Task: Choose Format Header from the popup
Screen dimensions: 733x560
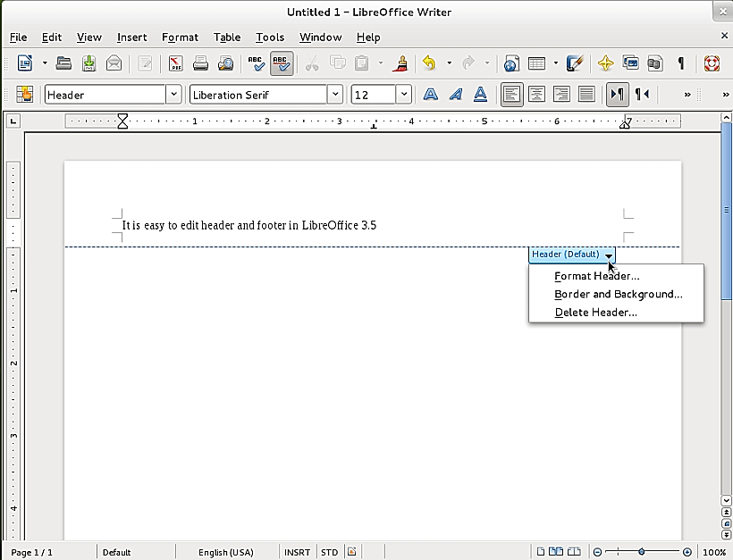Action: 596,276
